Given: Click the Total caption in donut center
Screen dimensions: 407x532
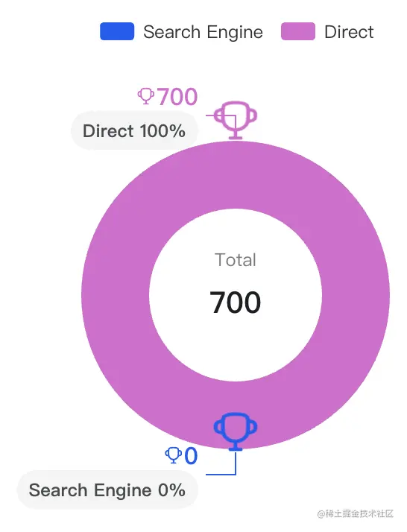Looking at the screenshot, I should coord(236,260).
